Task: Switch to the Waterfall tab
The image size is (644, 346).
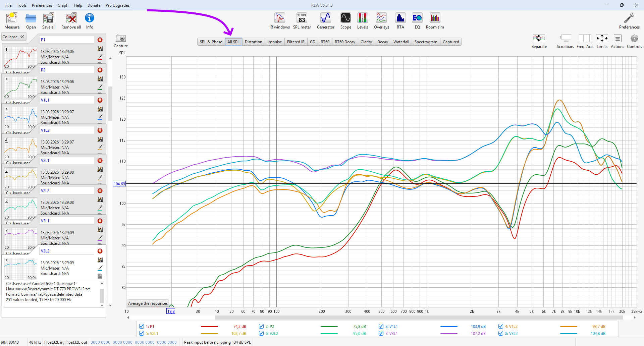Action: tap(401, 42)
